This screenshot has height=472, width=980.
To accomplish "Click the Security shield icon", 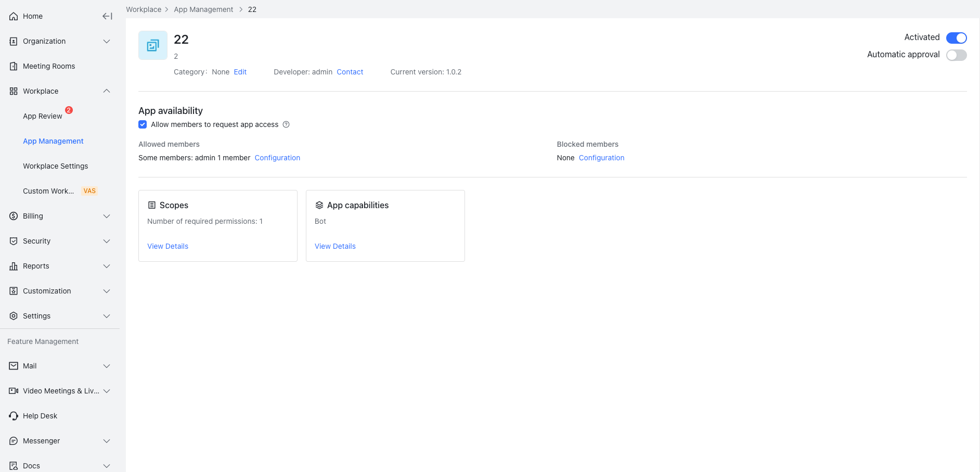I will 13,241.
